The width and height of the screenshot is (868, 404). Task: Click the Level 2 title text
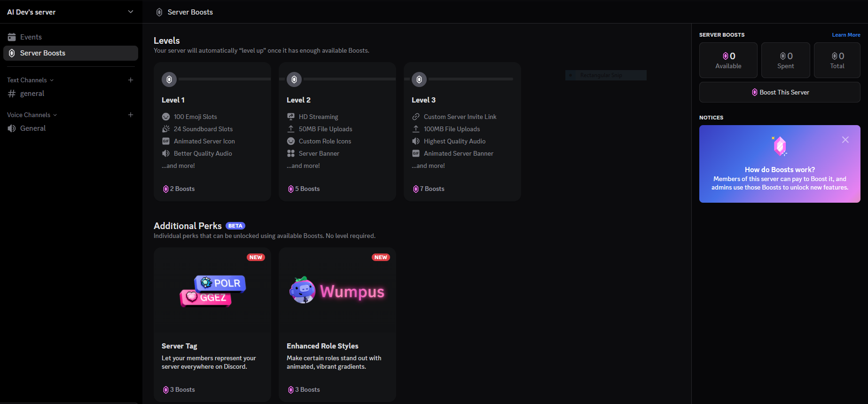298,100
